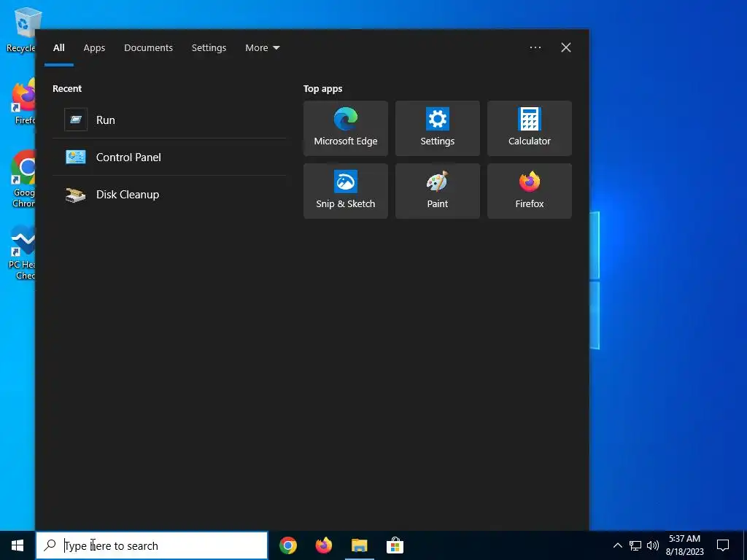Open Google Chrome from the taskbar

coord(288,545)
